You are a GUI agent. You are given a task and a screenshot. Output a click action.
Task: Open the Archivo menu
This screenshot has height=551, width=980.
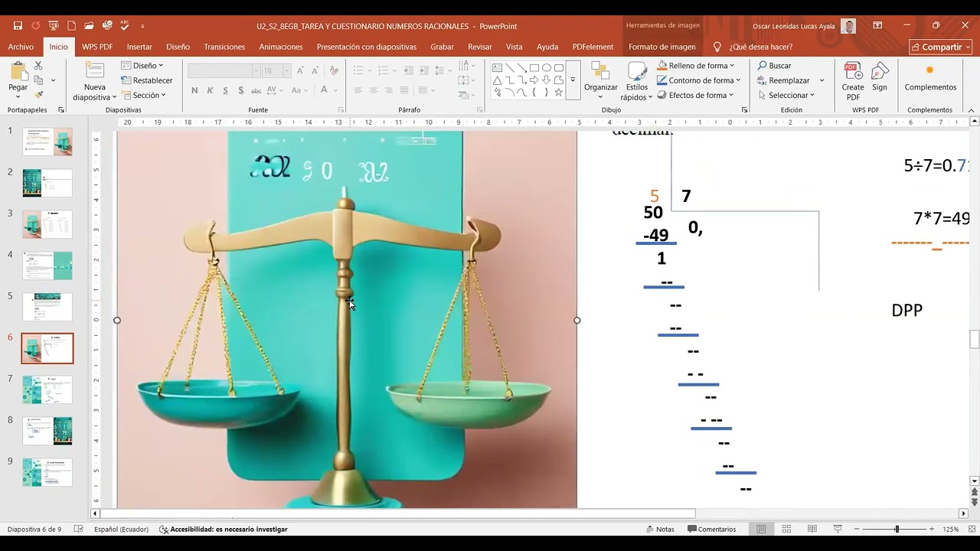tap(21, 47)
